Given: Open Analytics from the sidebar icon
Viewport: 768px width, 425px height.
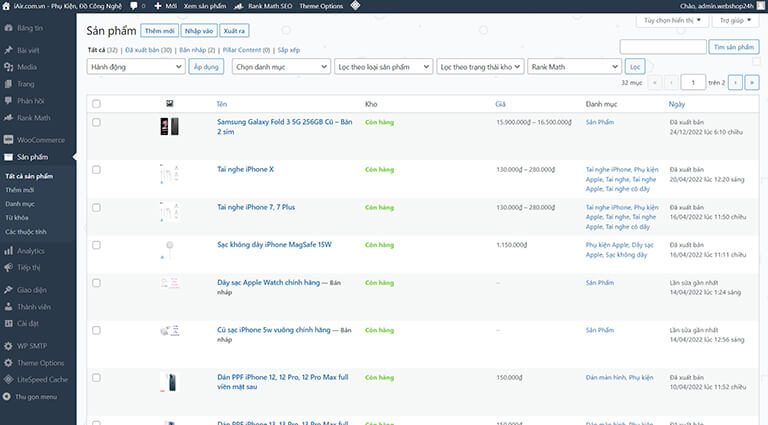Looking at the screenshot, I should (x=9, y=251).
